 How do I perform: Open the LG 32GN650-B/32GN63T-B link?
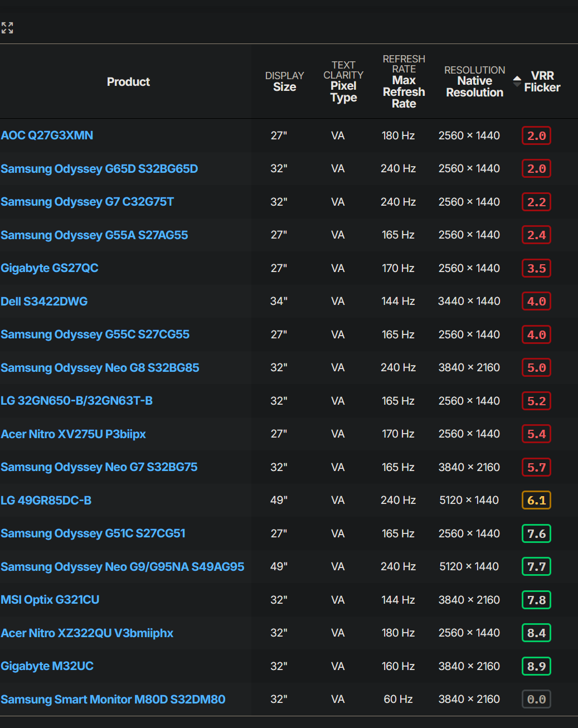pyautogui.click(x=77, y=401)
